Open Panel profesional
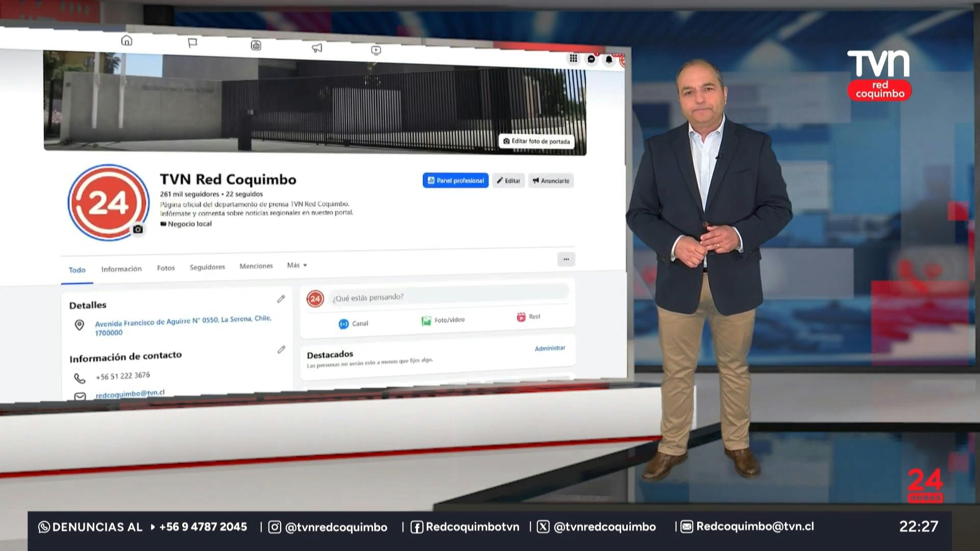The height and width of the screenshot is (551, 980). 455,181
